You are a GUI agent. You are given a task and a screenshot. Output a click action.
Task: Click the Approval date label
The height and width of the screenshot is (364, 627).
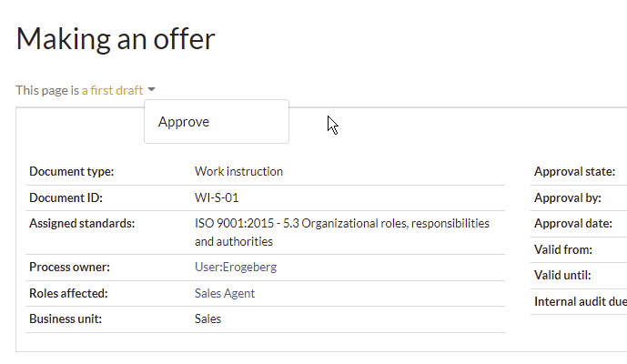tap(573, 223)
